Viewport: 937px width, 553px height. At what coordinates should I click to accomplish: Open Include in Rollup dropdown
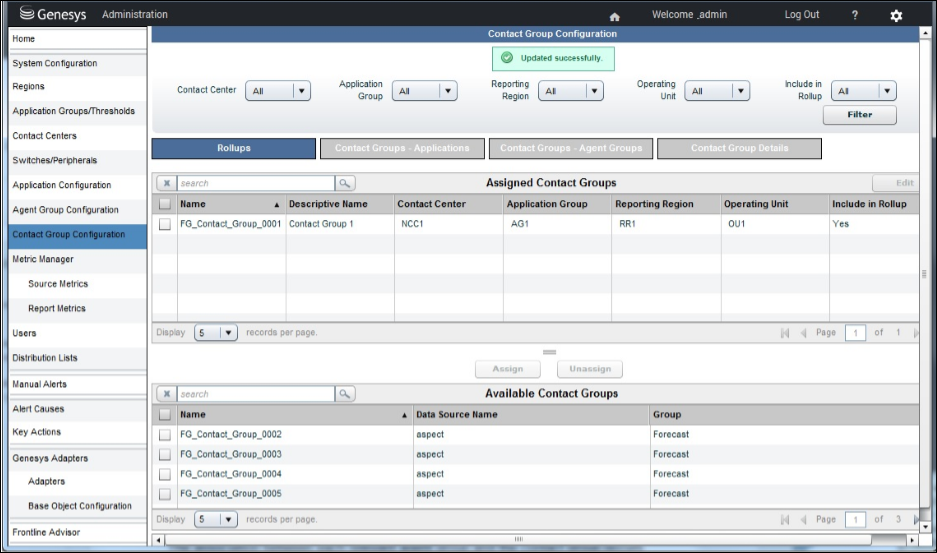tap(864, 91)
